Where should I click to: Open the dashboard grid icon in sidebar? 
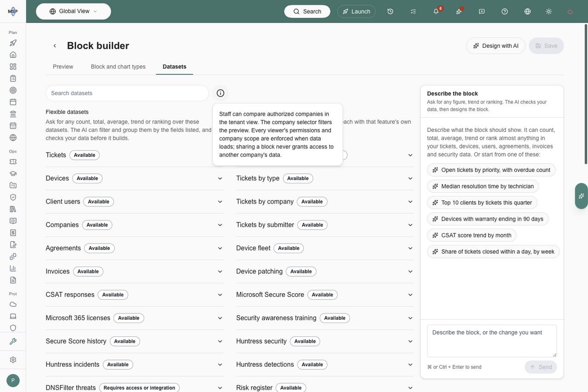13,67
